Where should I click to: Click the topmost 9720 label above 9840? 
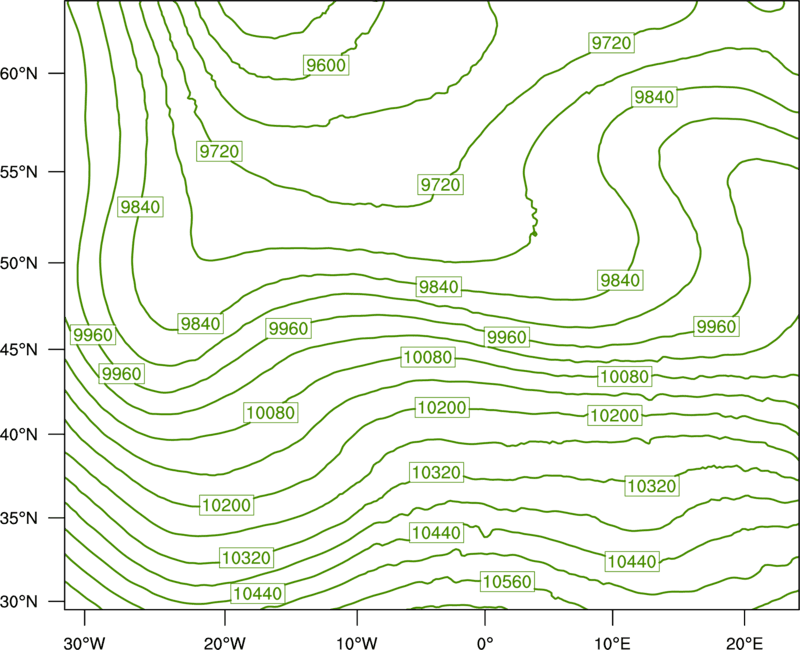click(x=611, y=43)
